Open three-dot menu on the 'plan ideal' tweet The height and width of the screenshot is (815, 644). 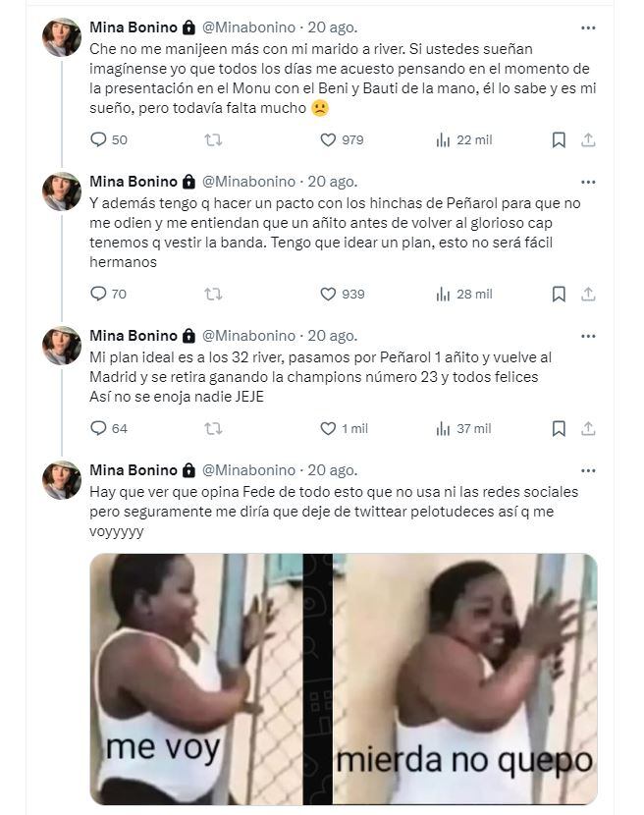(588, 336)
